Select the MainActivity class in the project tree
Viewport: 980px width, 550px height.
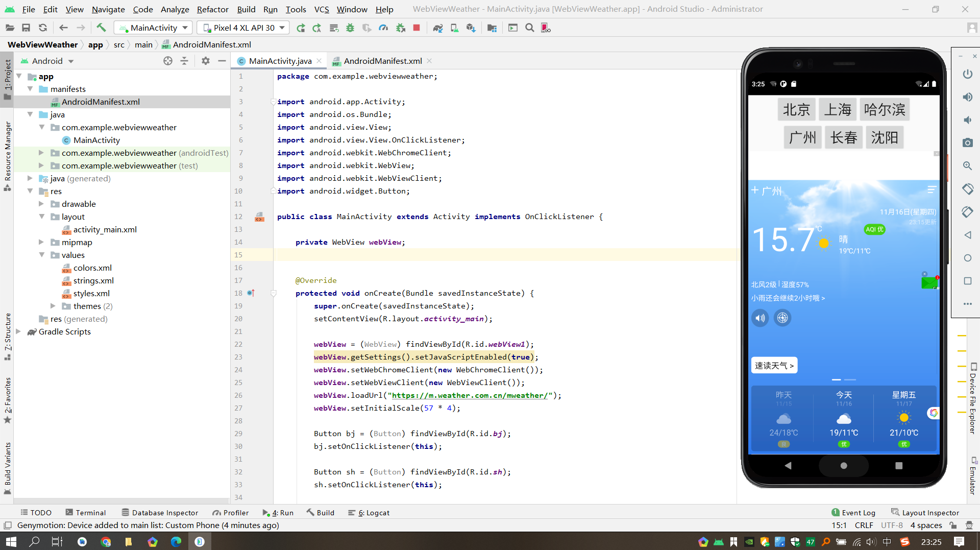(96, 140)
